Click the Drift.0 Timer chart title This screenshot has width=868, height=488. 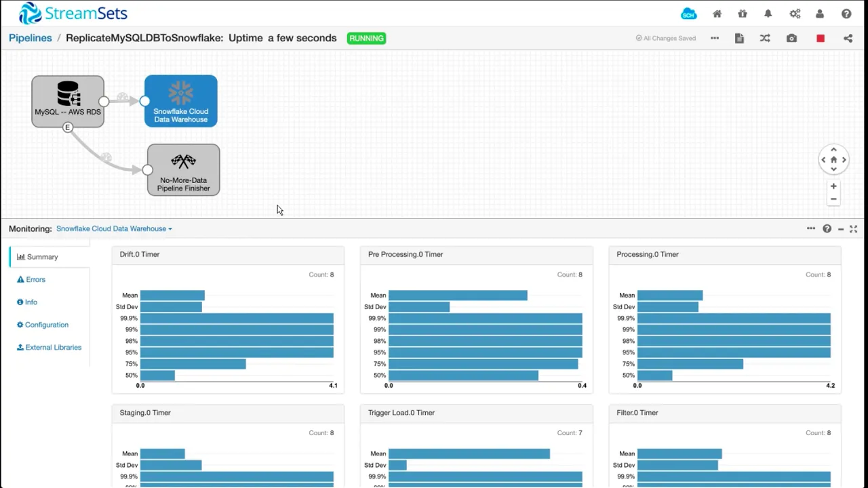140,254
